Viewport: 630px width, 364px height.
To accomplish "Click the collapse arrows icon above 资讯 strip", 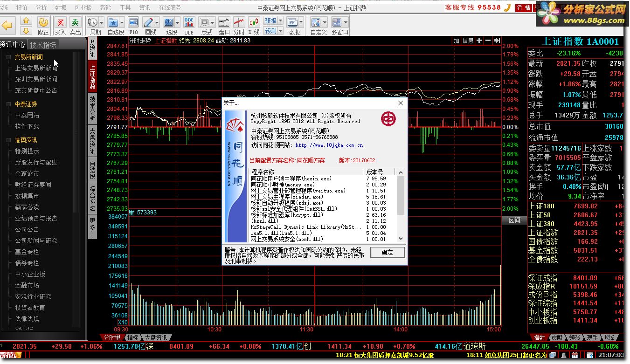I will coord(92,41).
